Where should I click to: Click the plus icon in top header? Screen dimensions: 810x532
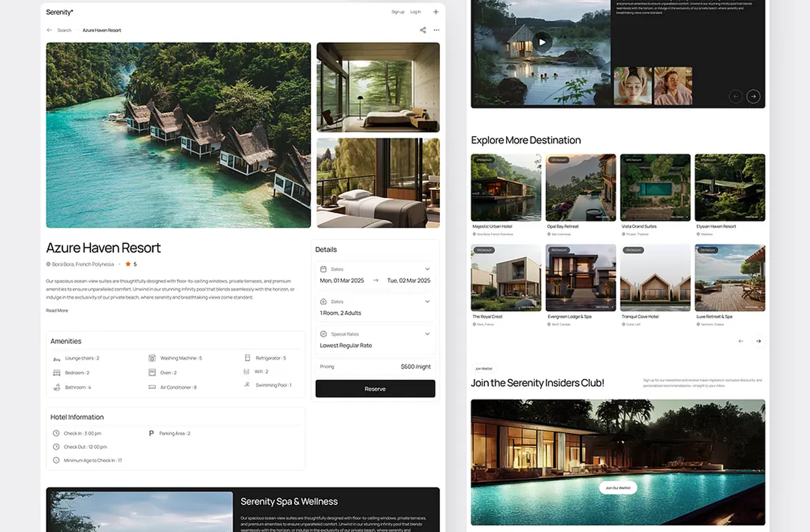(436, 12)
